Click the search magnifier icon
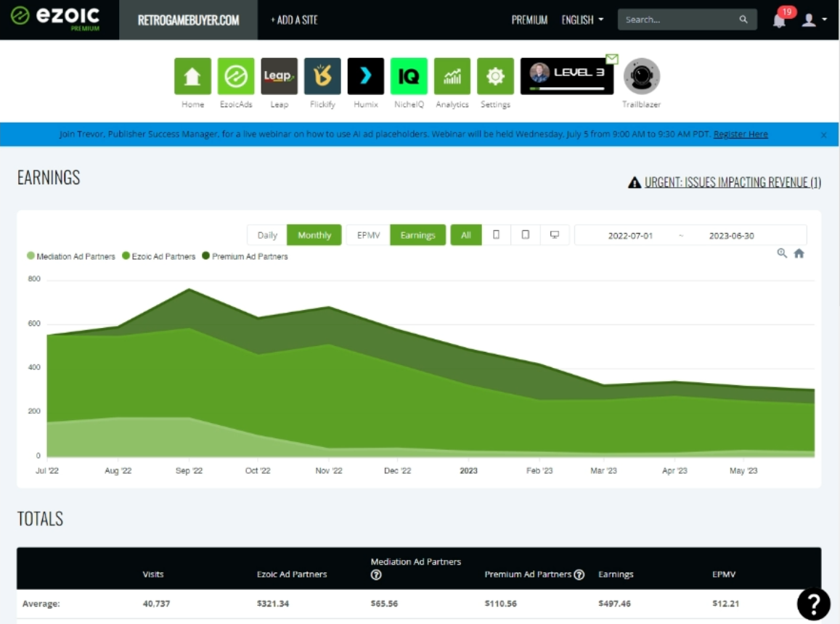The width and height of the screenshot is (840, 624). pos(743,20)
